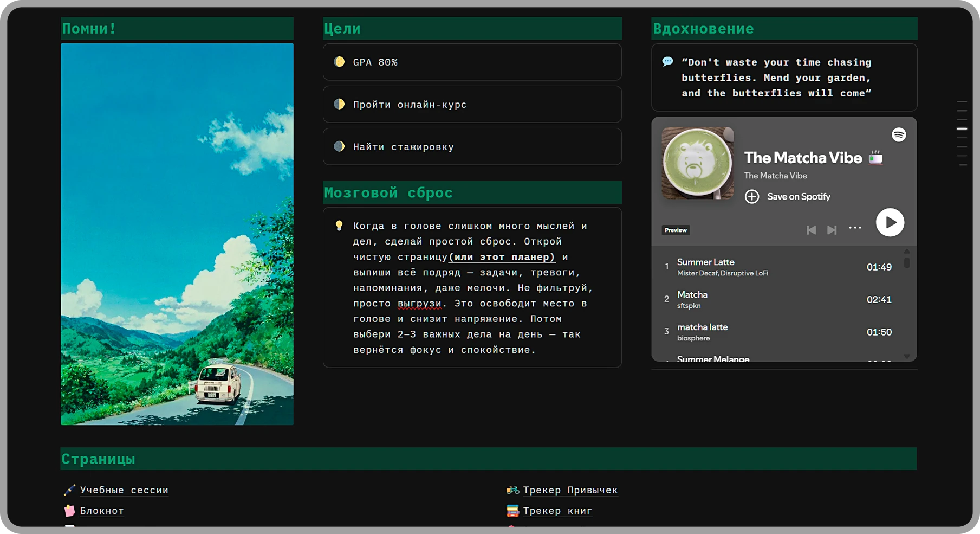The image size is (980, 534).
Task: Click the Spotify logo icon
Action: coord(899,134)
